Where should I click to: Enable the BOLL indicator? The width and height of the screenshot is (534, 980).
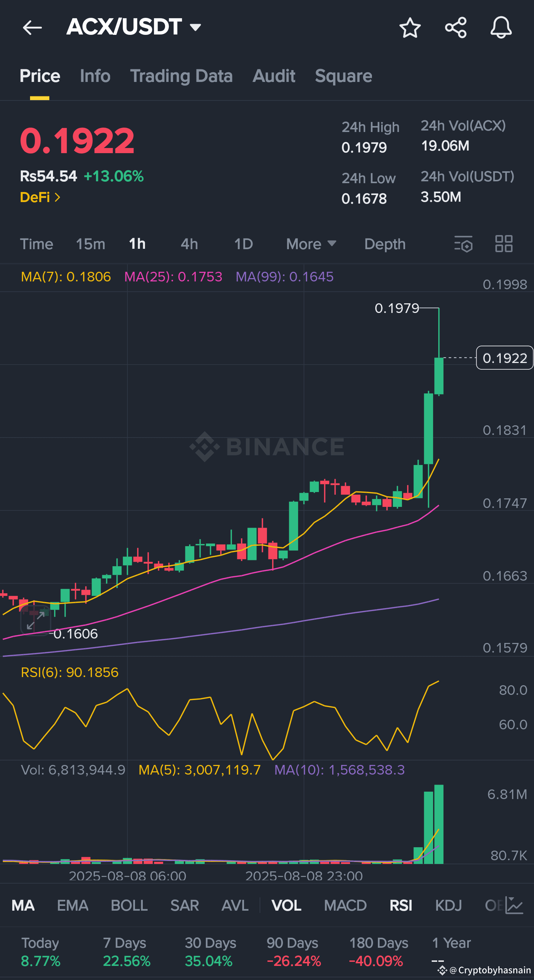(x=129, y=905)
